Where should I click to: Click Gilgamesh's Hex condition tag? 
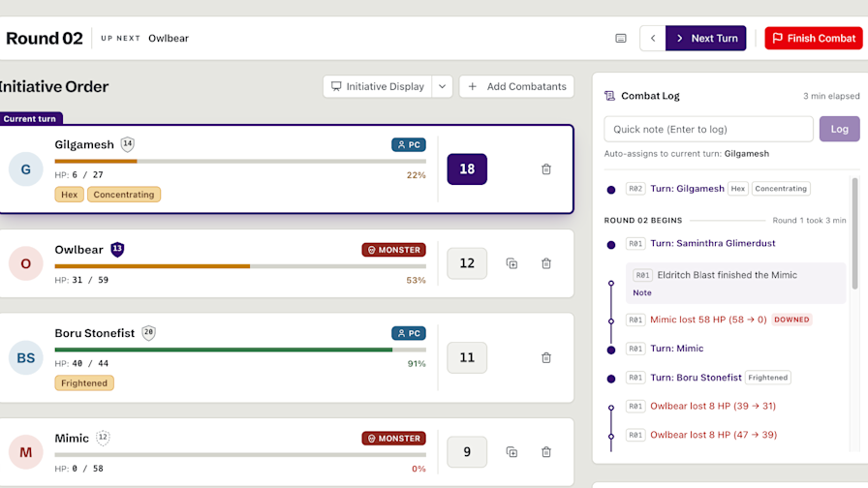pyautogui.click(x=69, y=195)
